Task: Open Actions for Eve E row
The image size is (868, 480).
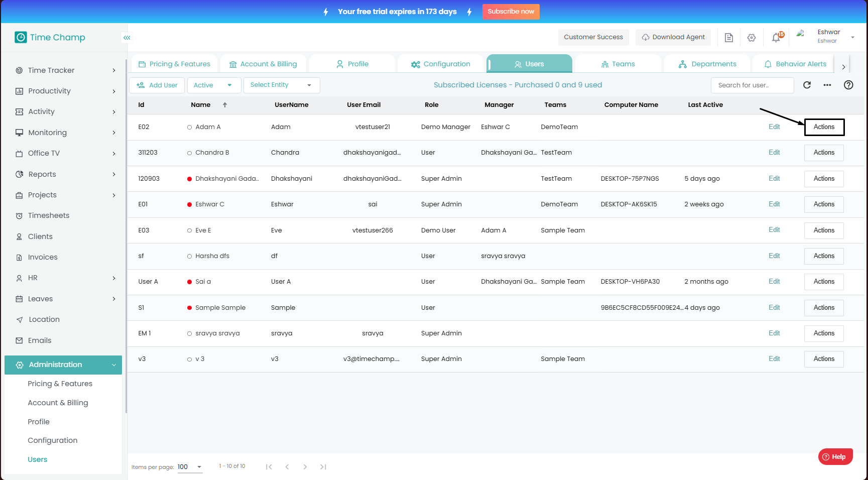Action: coord(824,230)
